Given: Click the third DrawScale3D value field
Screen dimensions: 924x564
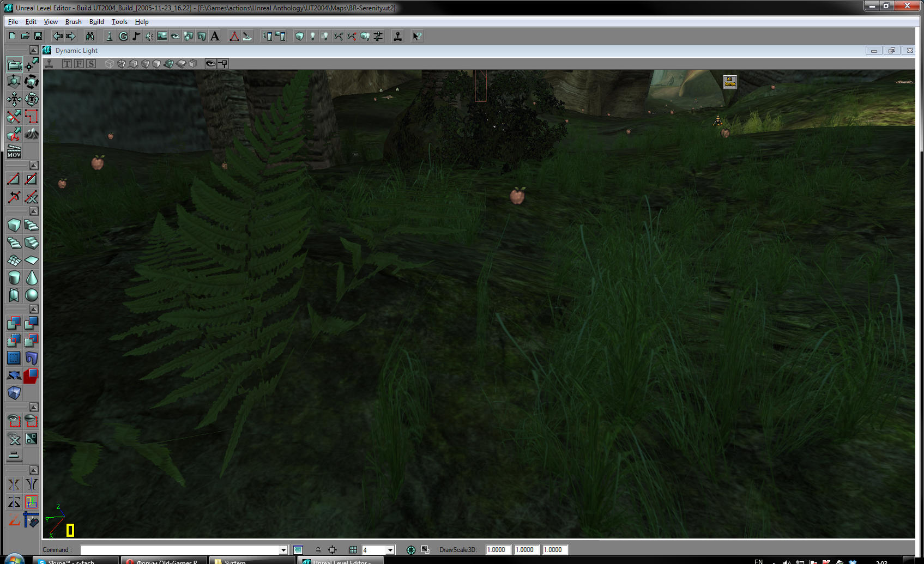Looking at the screenshot, I should [x=555, y=550].
